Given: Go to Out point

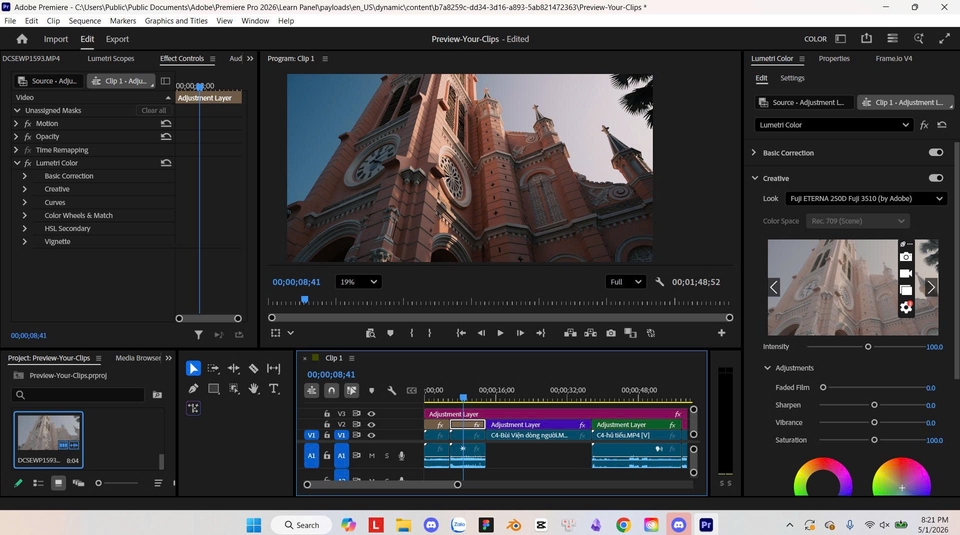Looking at the screenshot, I should click(540, 333).
